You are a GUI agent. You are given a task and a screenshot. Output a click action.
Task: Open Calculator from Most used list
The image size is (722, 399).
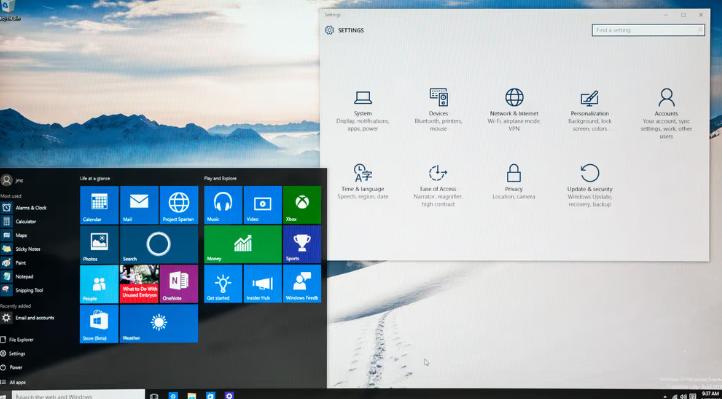pos(25,221)
